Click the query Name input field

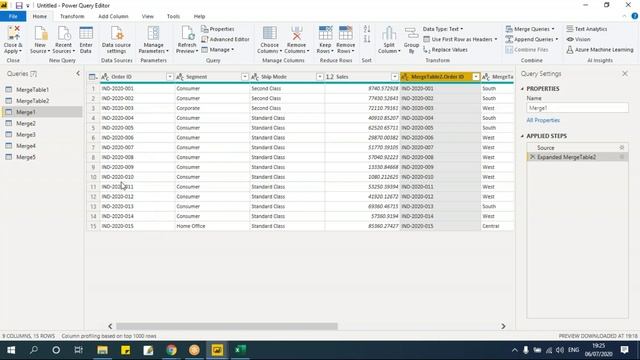pyautogui.click(x=577, y=108)
